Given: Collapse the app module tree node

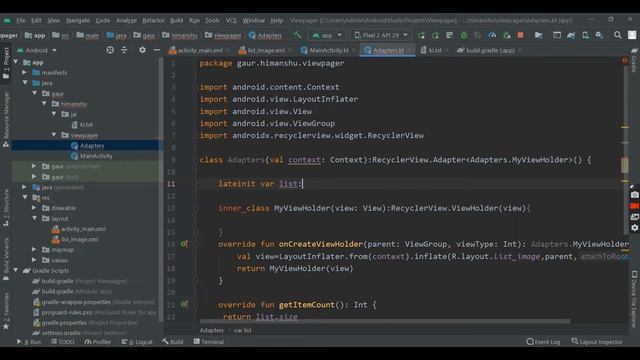Looking at the screenshot, I should [16, 62].
